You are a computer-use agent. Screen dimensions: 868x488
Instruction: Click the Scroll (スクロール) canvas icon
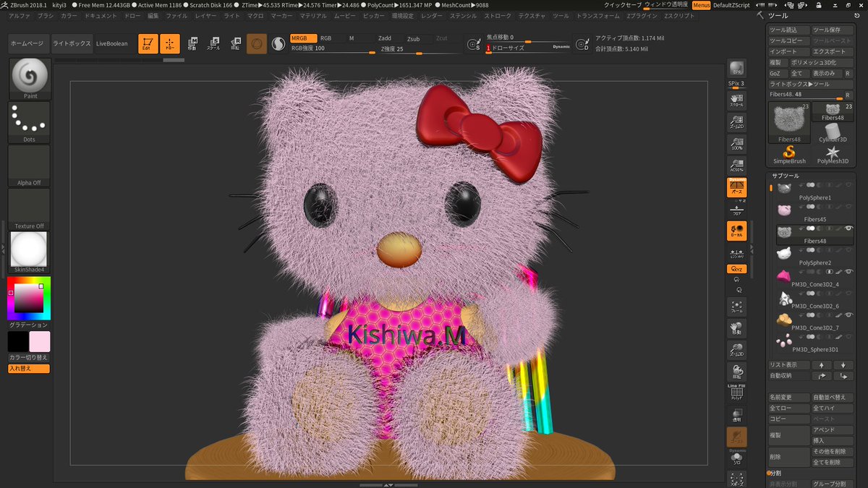click(736, 100)
